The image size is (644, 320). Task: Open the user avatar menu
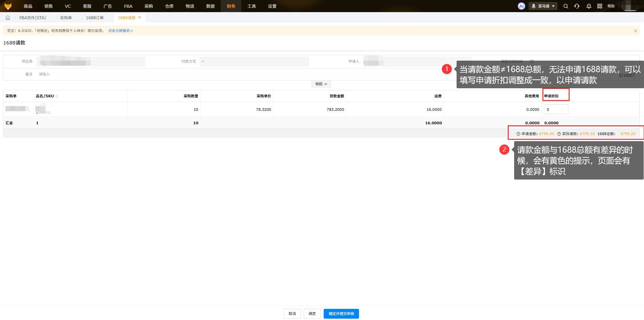coord(630,6)
